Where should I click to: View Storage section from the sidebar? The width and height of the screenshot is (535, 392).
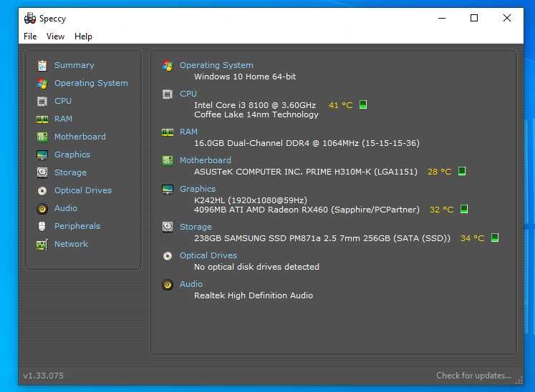70,172
